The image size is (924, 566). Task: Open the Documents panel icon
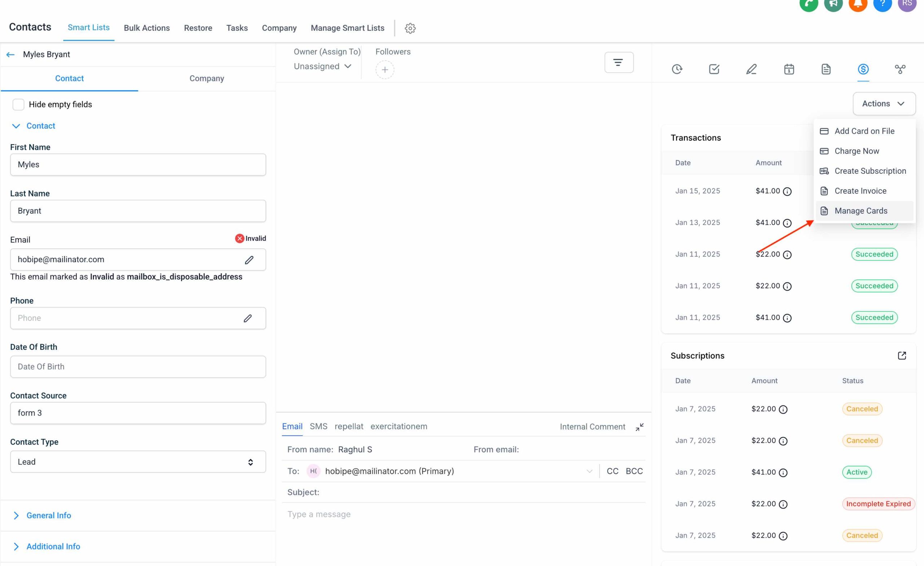pos(826,69)
